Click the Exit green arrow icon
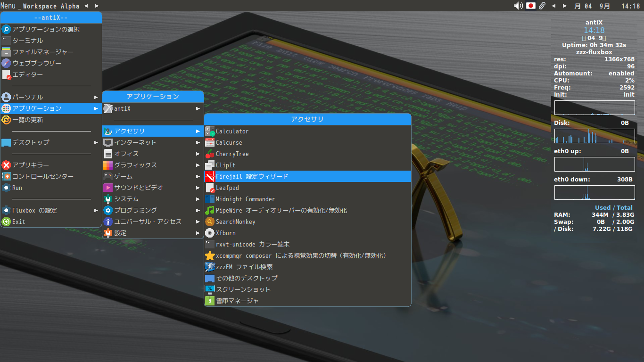This screenshot has height=362, width=644. (6, 222)
